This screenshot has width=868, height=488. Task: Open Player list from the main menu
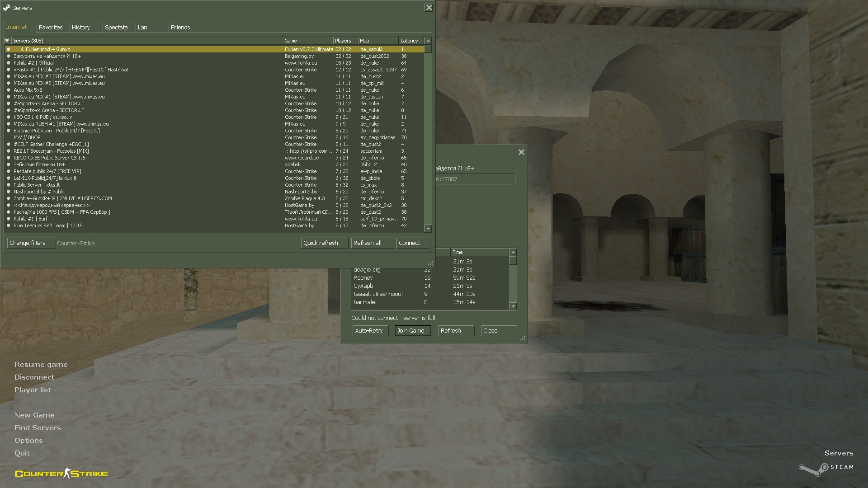[x=33, y=390]
